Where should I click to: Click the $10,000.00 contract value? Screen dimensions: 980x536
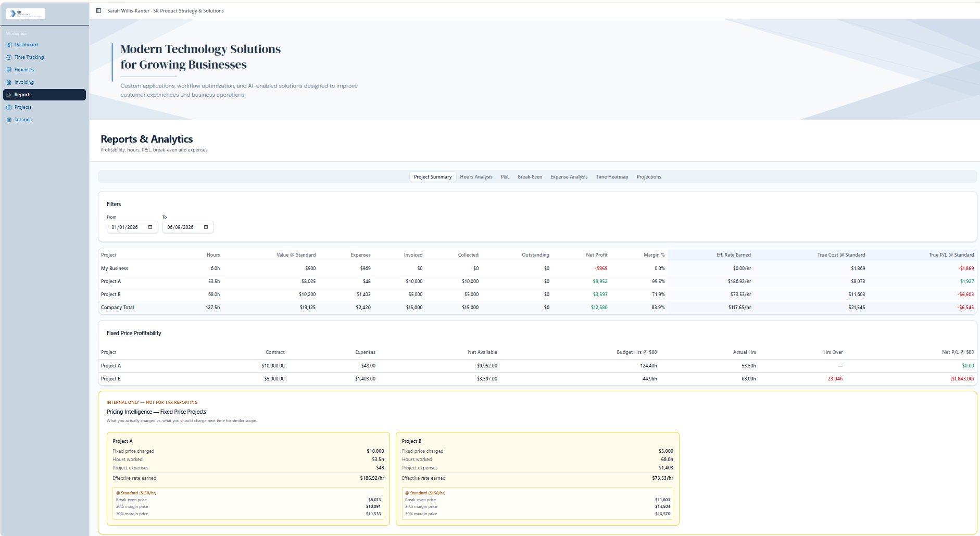(x=273, y=366)
